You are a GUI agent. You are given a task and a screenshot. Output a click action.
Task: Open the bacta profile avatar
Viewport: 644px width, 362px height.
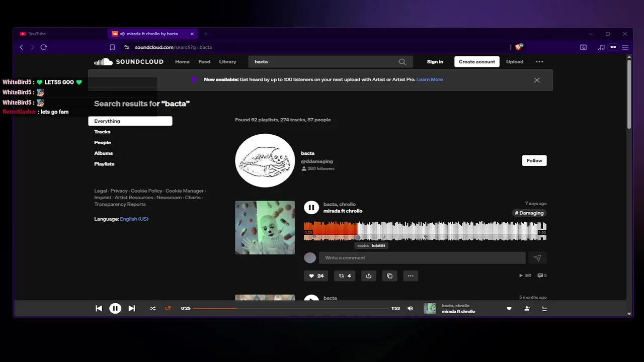pos(265,160)
